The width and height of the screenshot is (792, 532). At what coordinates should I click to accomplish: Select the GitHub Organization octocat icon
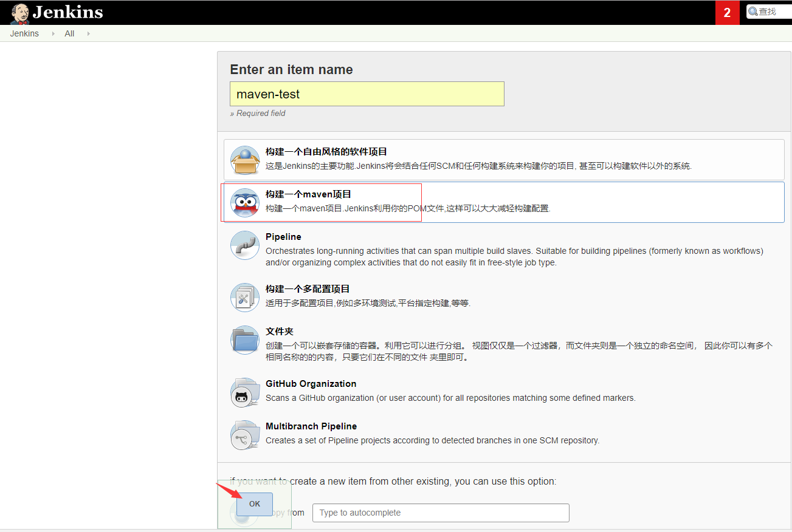tap(245, 392)
